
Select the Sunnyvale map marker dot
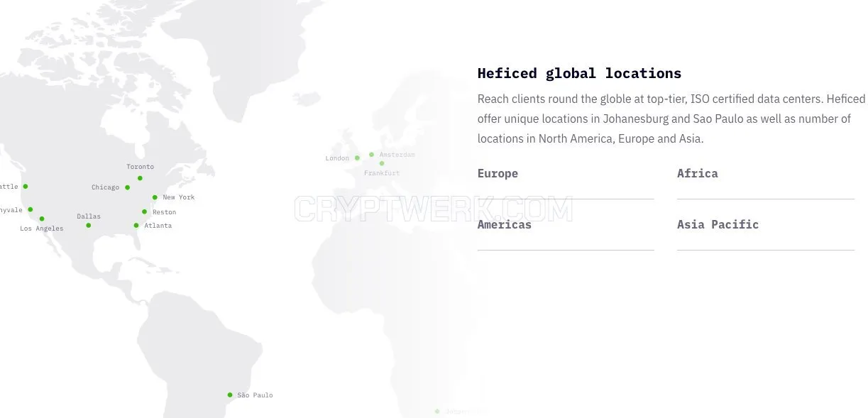click(x=30, y=209)
